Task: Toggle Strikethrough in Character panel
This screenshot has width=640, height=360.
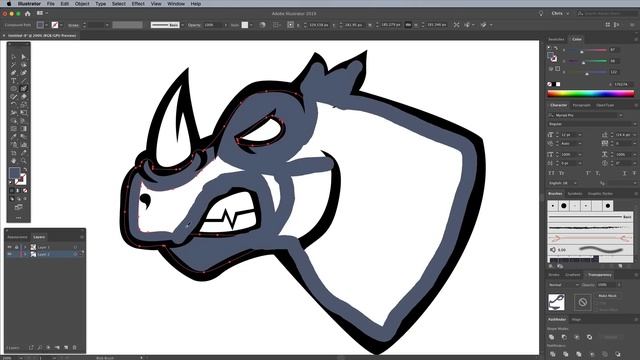Action: (634, 173)
